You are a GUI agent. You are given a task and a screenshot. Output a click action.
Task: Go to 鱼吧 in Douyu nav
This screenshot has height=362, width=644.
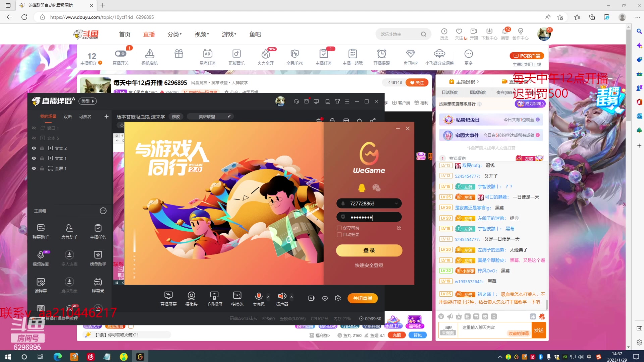(255, 34)
